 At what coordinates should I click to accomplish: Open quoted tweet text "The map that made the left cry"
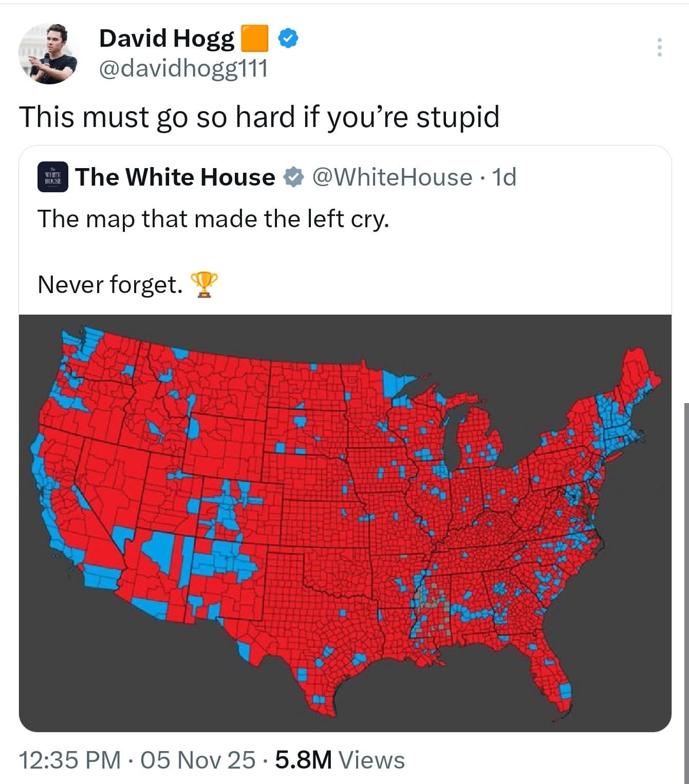click(x=213, y=219)
